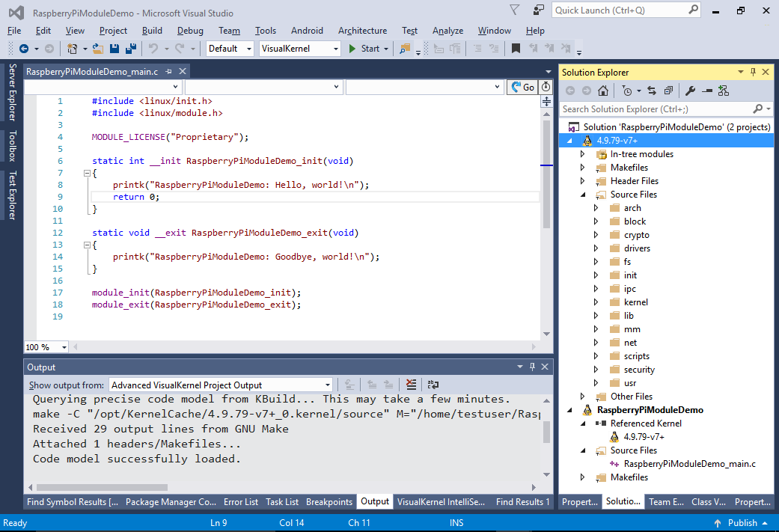Collapse the Referenced Kernel node
The image size is (779, 532).
click(583, 424)
